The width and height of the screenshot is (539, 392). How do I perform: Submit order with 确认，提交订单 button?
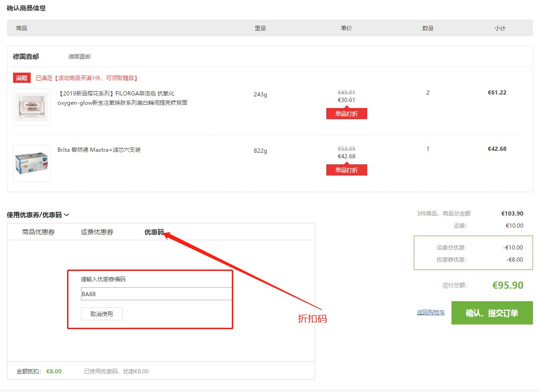point(492,313)
